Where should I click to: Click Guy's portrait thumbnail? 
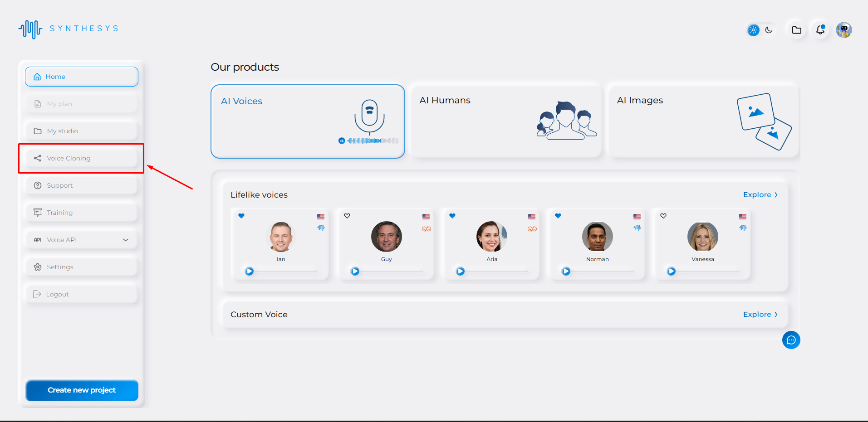[x=387, y=237]
